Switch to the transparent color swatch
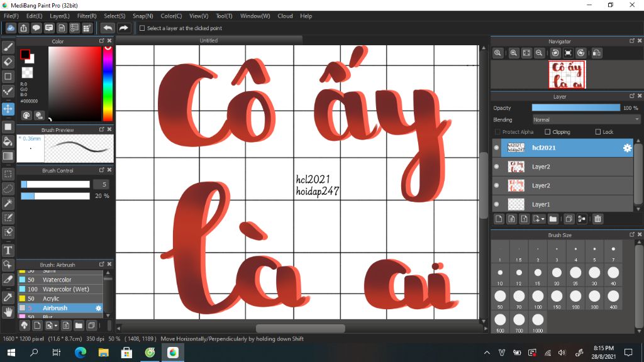This screenshot has width=644, height=362. (27, 73)
